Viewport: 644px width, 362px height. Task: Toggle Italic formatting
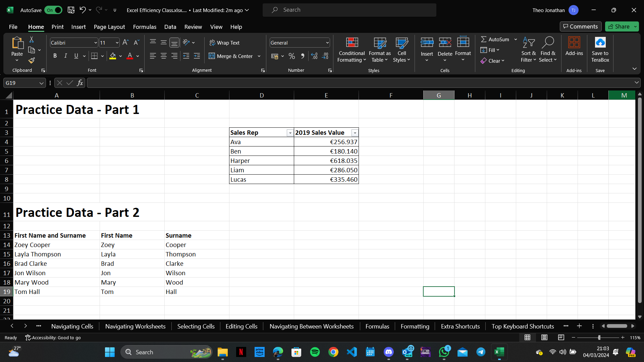click(66, 56)
